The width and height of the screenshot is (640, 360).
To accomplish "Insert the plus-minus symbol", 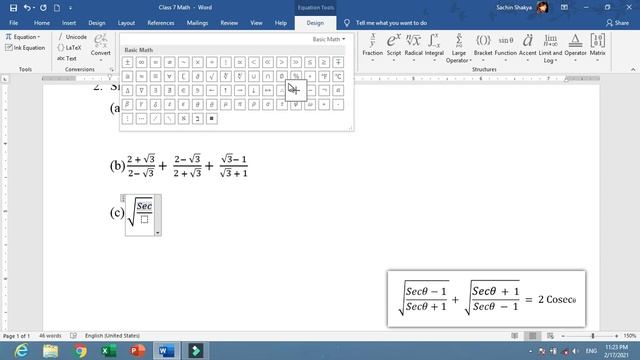I will click(x=127, y=62).
